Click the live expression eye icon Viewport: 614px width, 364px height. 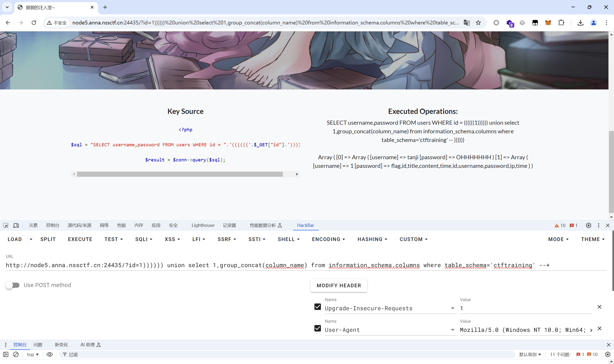tap(50, 354)
